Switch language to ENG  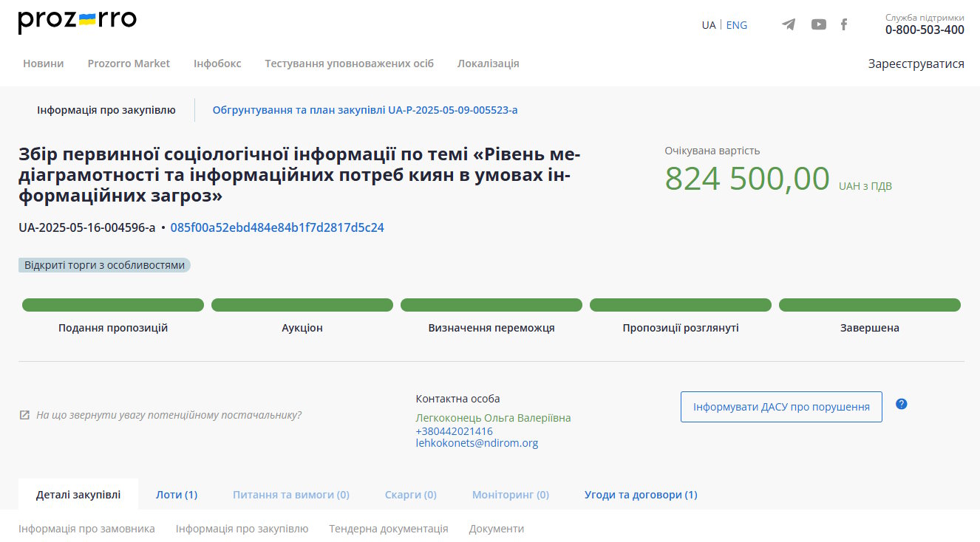point(736,25)
